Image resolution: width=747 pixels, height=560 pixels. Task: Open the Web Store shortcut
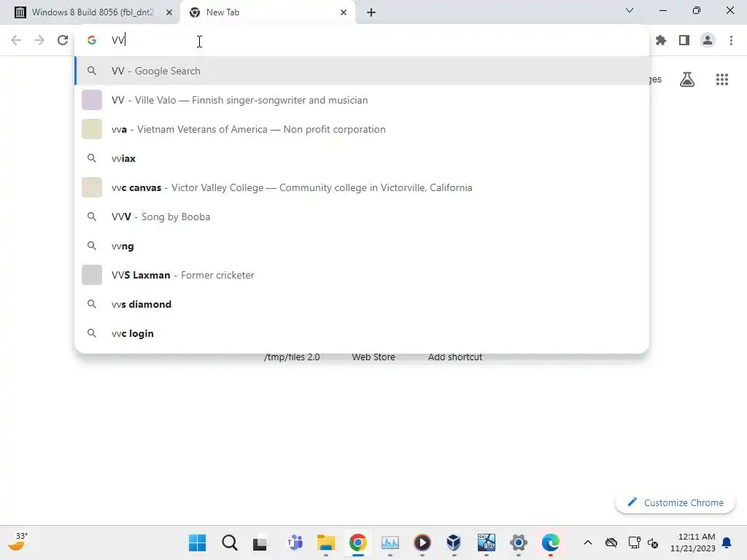373,357
